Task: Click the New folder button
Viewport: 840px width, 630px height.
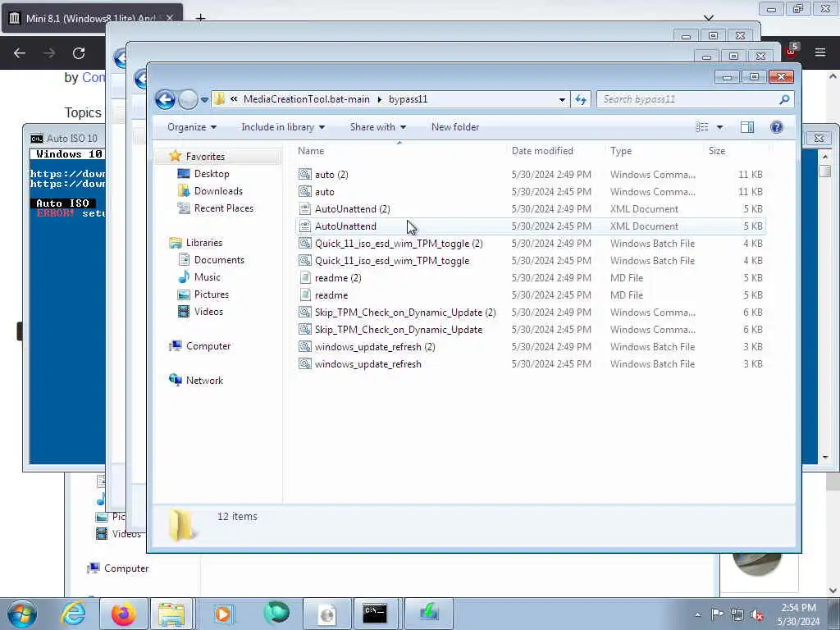Action: point(455,127)
